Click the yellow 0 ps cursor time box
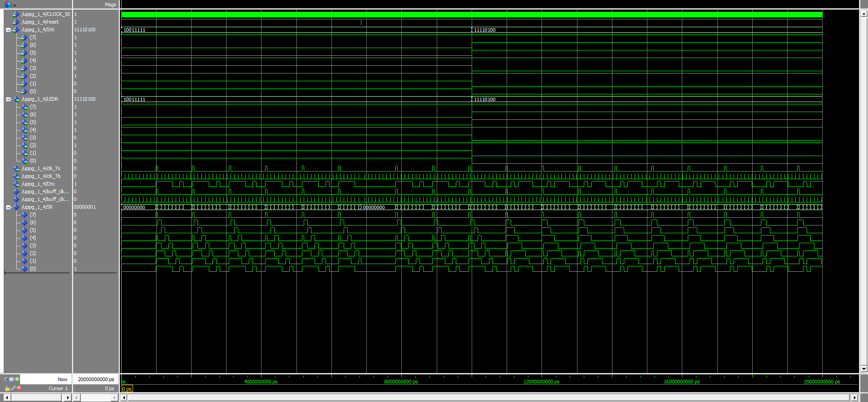Image resolution: width=868 pixels, height=402 pixels. coord(127,389)
